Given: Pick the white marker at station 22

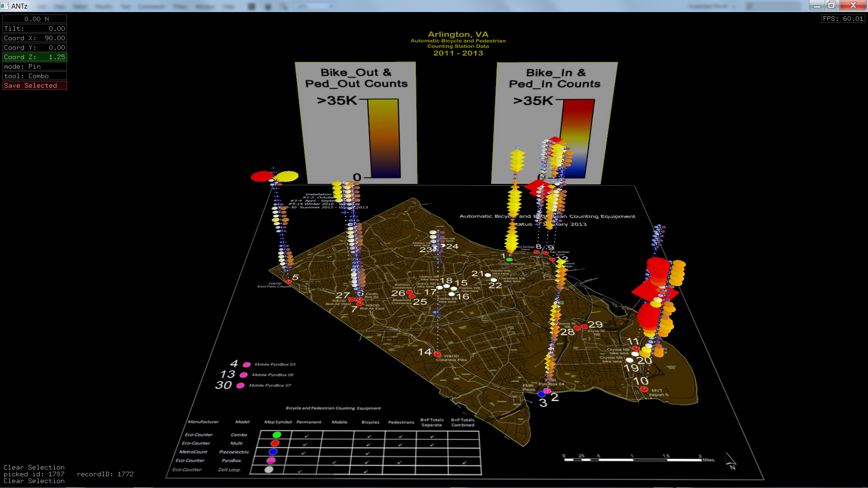Looking at the screenshot, I should pyautogui.click(x=494, y=280).
